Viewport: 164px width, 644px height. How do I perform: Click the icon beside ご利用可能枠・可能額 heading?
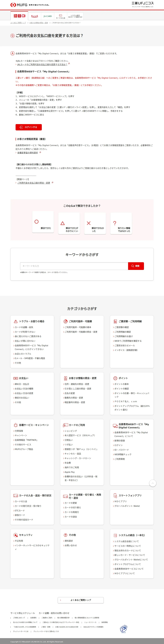[x=66, y=321]
